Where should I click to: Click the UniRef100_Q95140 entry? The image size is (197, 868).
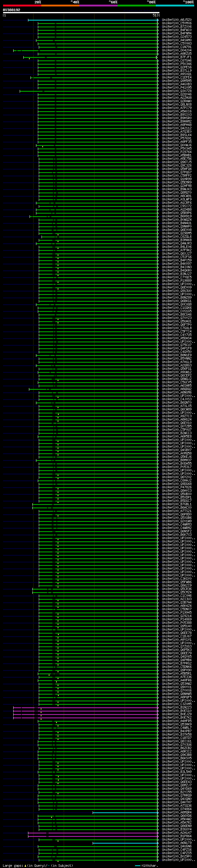click(x=177, y=626)
